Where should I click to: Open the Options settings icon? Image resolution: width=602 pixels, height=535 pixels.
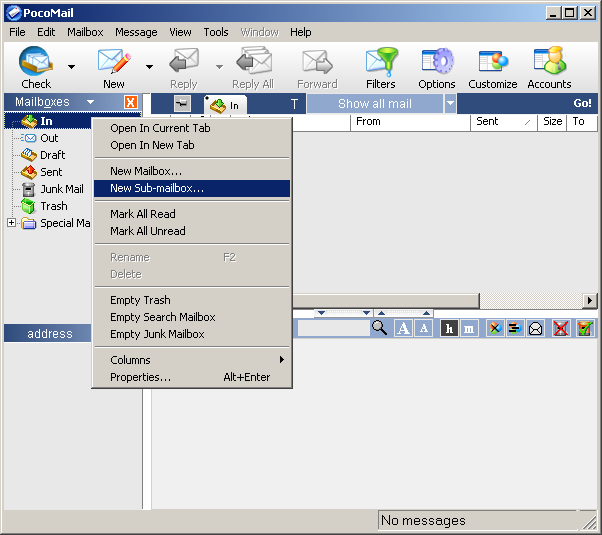(437, 64)
